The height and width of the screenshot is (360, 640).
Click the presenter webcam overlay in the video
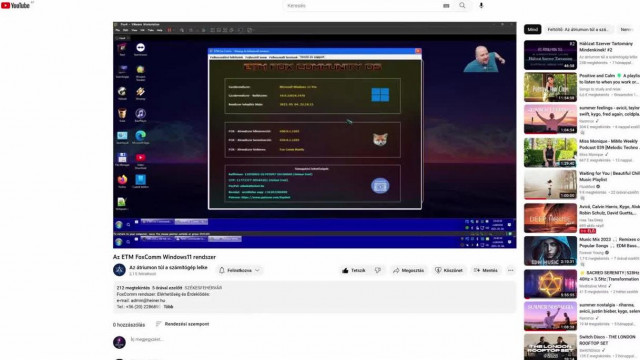[484, 59]
